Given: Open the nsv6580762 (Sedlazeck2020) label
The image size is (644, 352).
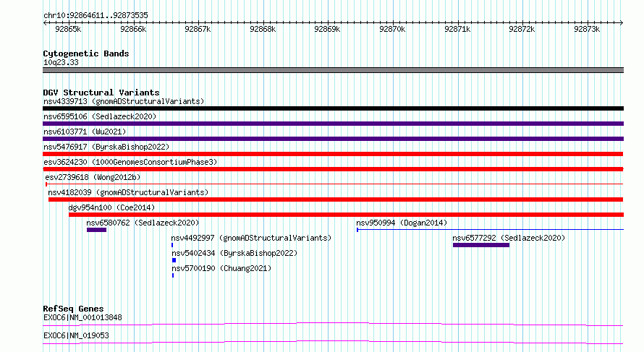Looking at the screenshot, I should (143, 223).
